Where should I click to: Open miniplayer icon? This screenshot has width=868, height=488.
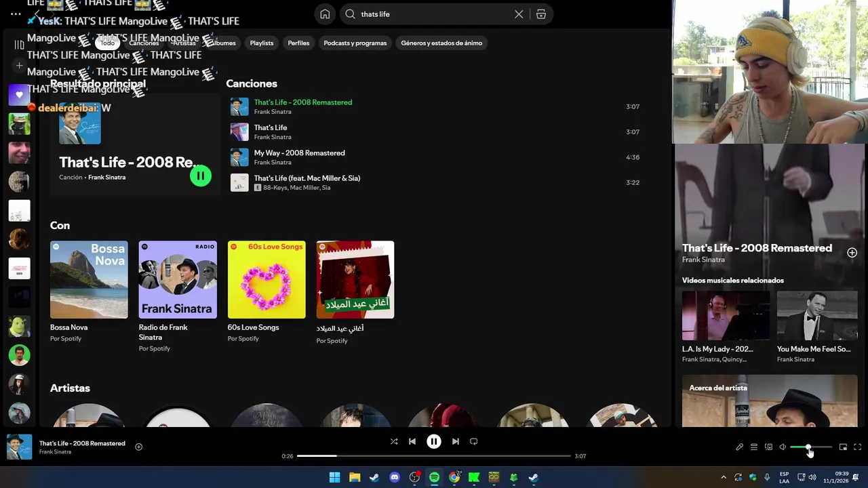pyautogui.click(x=843, y=447)
